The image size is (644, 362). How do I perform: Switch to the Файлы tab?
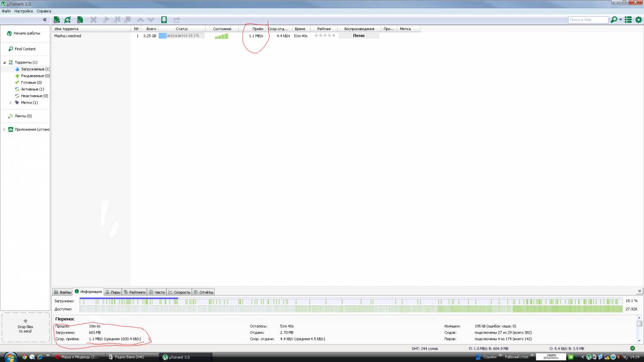pos(63,292)
